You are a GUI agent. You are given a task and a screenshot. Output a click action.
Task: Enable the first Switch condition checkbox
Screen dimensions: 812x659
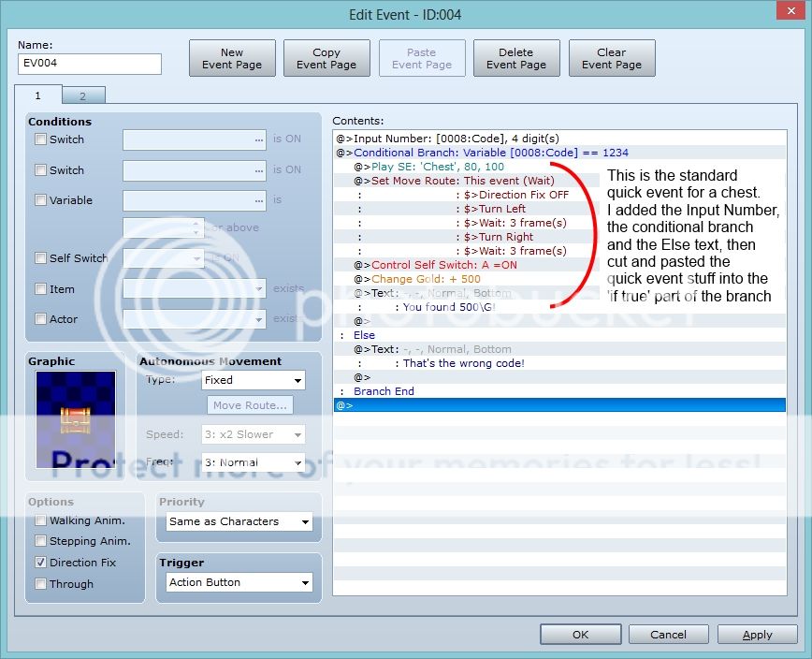pyautogui.click(x=40, y=139)
